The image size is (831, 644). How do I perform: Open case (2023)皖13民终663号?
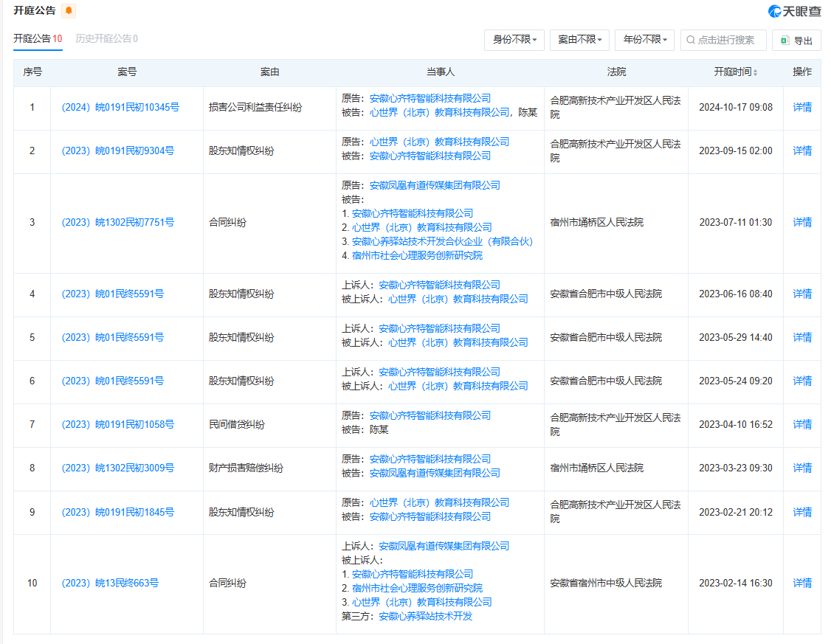point(110,583)
